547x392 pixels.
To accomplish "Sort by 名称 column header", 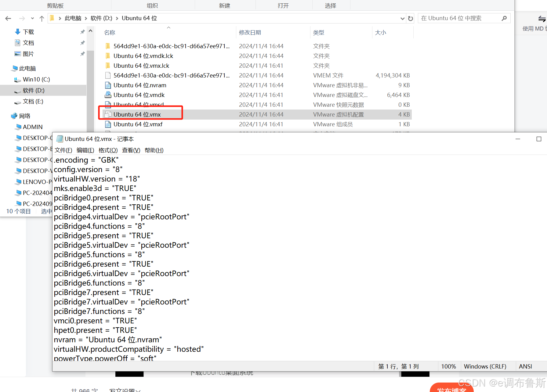I will tap(109, 32).
